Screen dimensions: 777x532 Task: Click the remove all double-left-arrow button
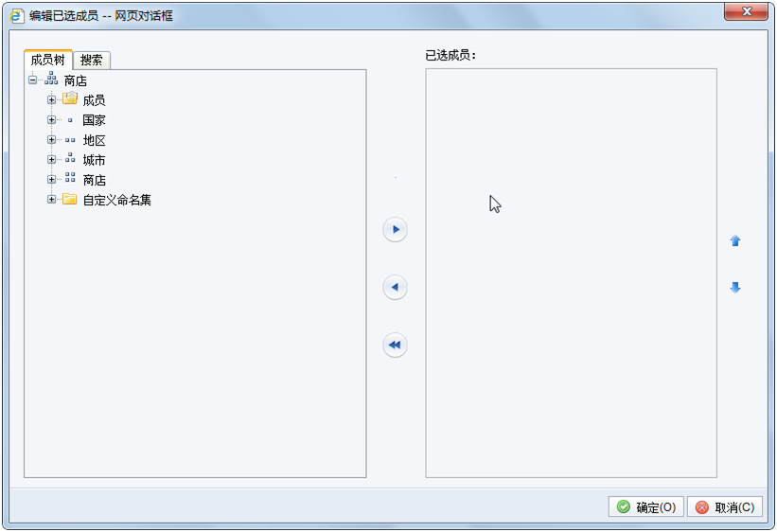[x=395, y=346]
